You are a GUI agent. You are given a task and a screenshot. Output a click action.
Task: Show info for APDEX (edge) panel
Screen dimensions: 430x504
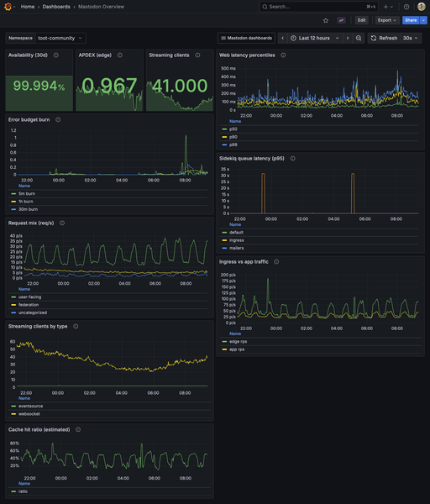(120, 55)
